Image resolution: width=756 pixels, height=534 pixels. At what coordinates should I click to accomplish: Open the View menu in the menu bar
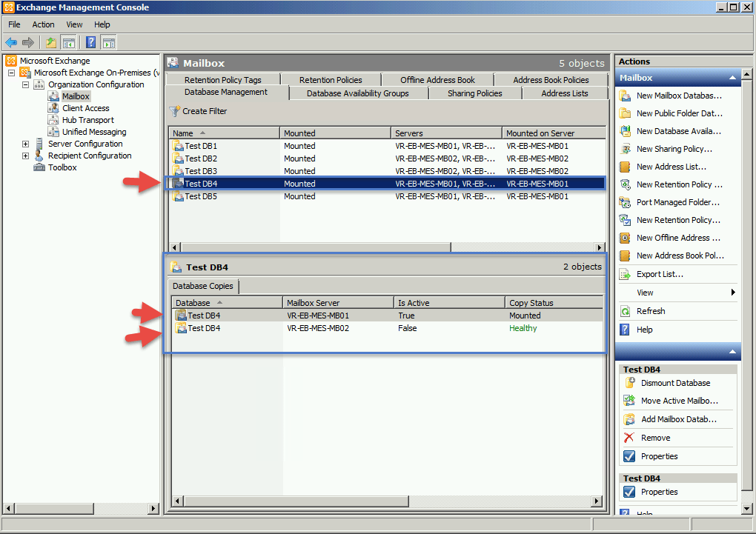74,24
